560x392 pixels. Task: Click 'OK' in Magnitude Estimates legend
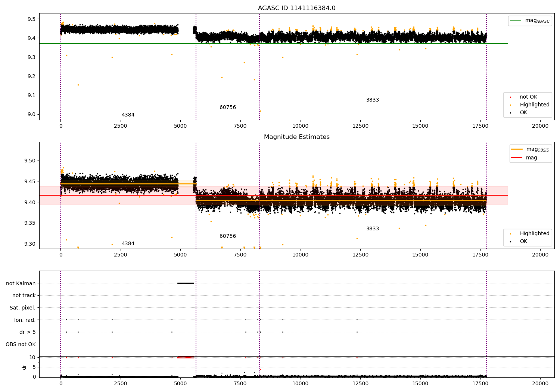pyautogui.click(x=523, y=242)
